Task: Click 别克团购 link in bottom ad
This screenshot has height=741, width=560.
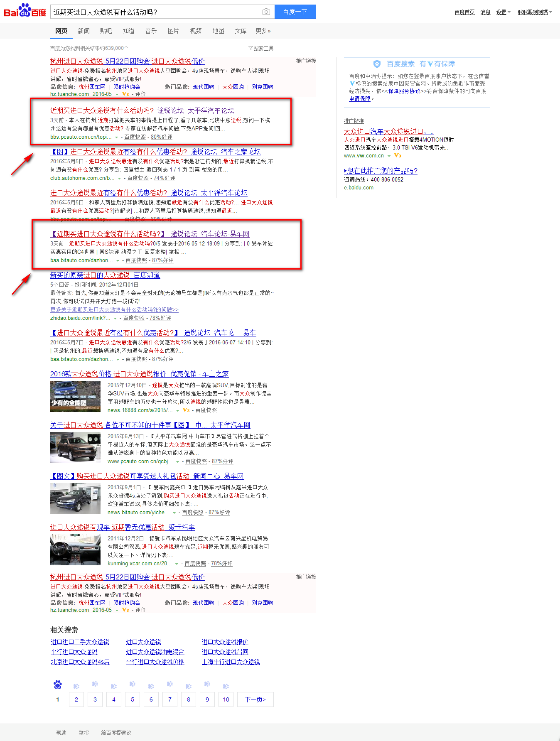Action: 263,603
